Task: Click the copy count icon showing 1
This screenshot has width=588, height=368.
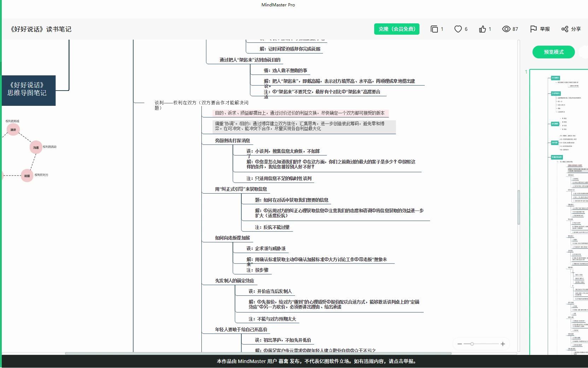Action: click(434, 29)
